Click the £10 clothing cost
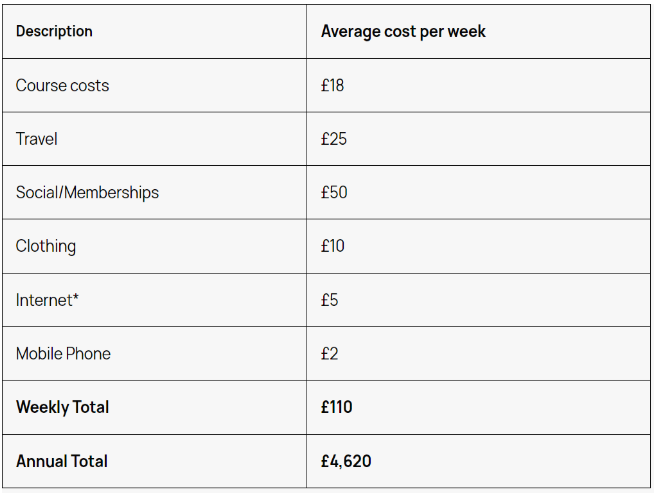The width and height of the screenshot is (655, 493). pyautogui.click(x=333, y=246)
